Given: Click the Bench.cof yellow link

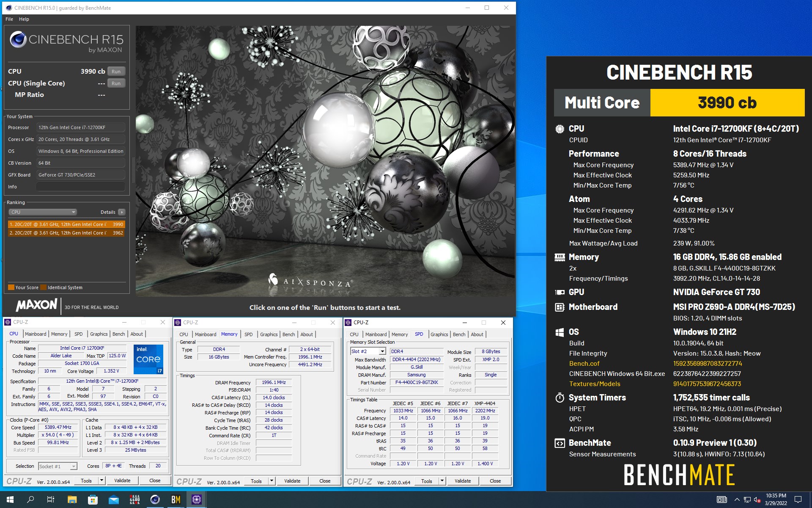Looking at the screenshot, I should 584,364.
